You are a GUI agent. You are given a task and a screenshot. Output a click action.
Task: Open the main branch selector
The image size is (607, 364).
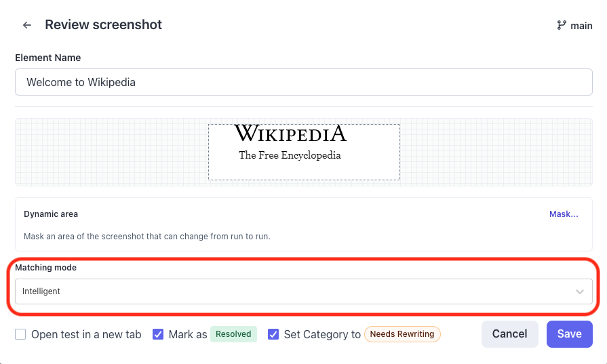click(574, 26)
